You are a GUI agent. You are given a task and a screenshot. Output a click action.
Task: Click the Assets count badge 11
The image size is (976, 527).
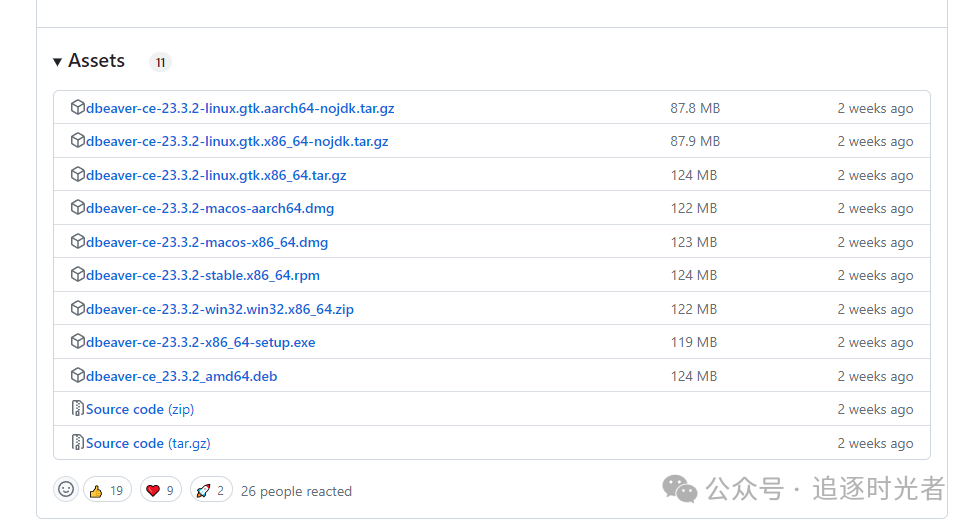(x=160, y=62)
